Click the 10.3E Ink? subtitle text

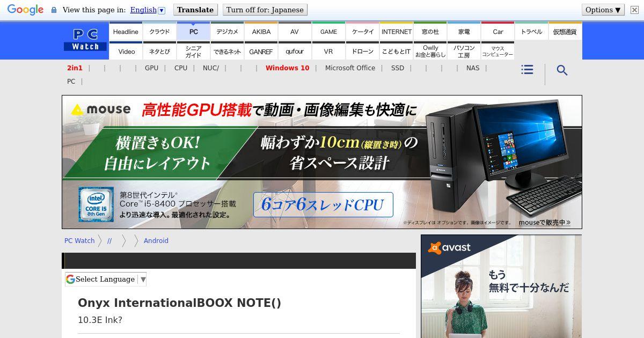(100, 320)
